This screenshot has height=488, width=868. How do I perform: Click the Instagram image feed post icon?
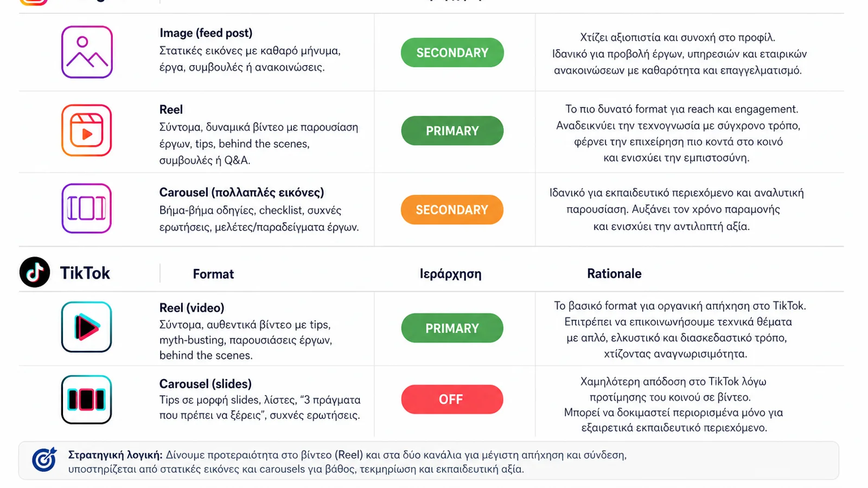(87, 52)
